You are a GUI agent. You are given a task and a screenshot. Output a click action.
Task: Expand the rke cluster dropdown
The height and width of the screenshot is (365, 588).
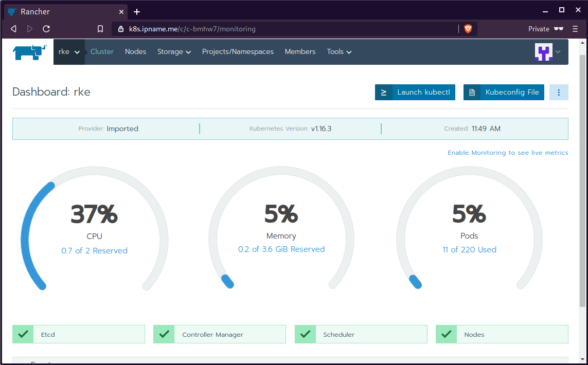(x=69, y=52)
